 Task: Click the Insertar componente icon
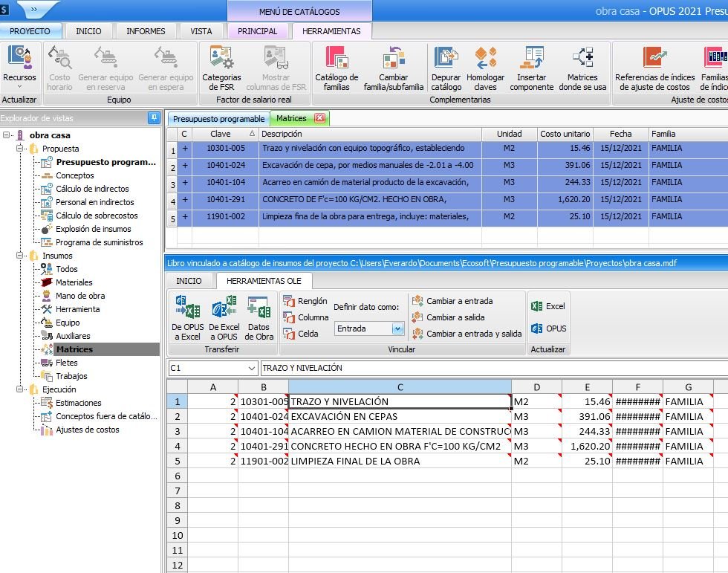(x=531, y=68)
